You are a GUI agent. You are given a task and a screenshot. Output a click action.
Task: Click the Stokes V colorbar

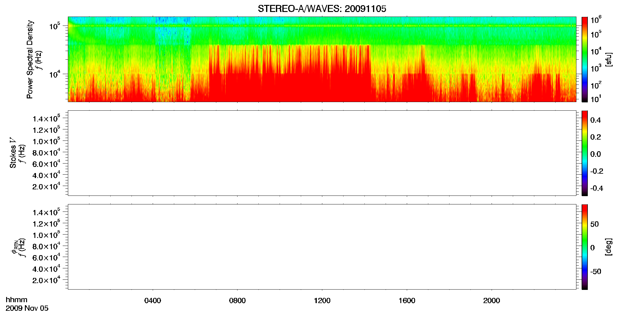coord(585,153)
